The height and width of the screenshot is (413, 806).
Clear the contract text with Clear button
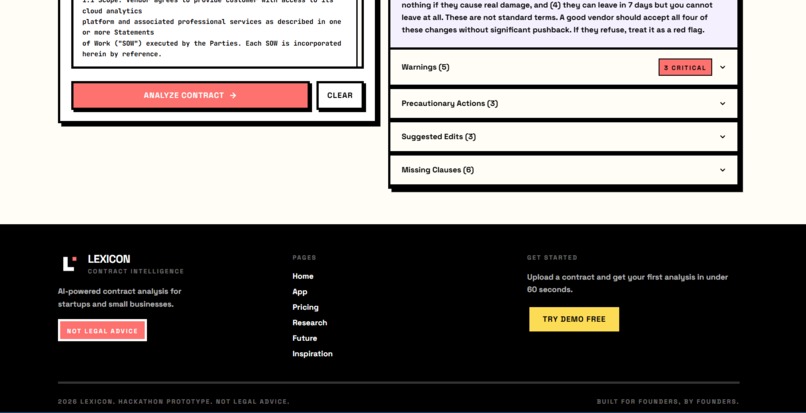click(x=340, y=95)
